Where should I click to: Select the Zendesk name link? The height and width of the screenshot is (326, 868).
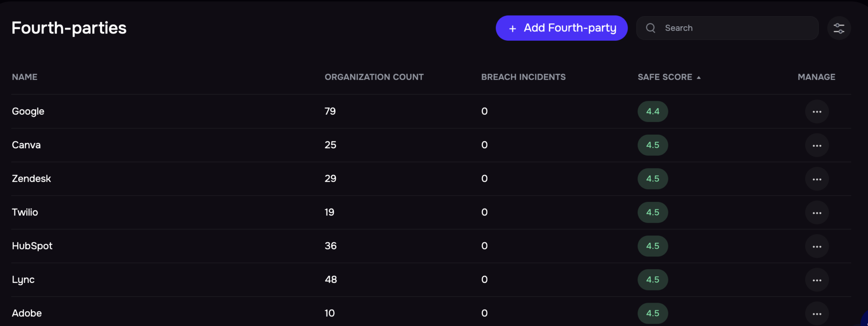(x=31, y=179)
